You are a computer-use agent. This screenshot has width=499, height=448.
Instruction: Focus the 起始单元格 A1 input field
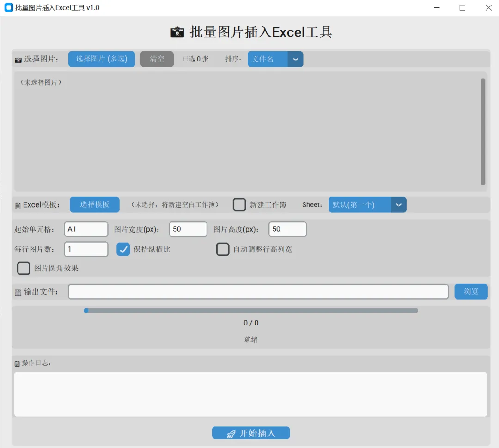coord(86,229)
